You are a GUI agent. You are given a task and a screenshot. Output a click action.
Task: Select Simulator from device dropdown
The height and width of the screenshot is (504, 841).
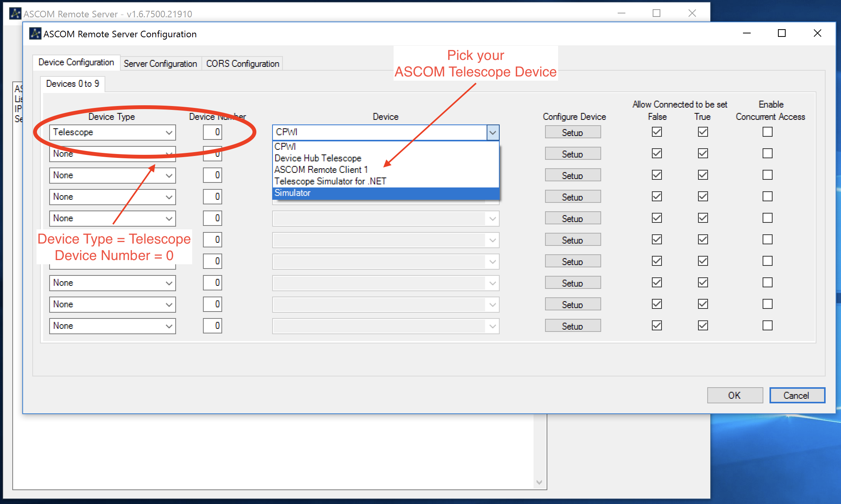384,192
